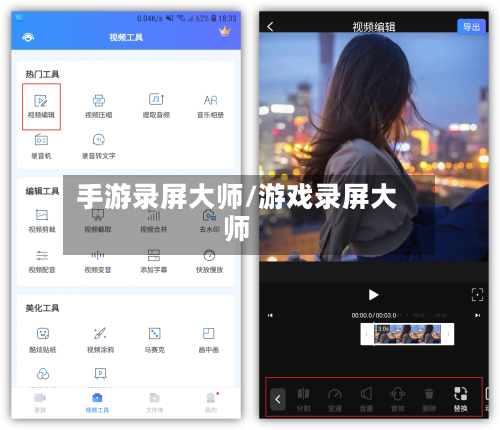Grab the right trim handle of the clip
The image size is (500, 430).
pos(448,334)
